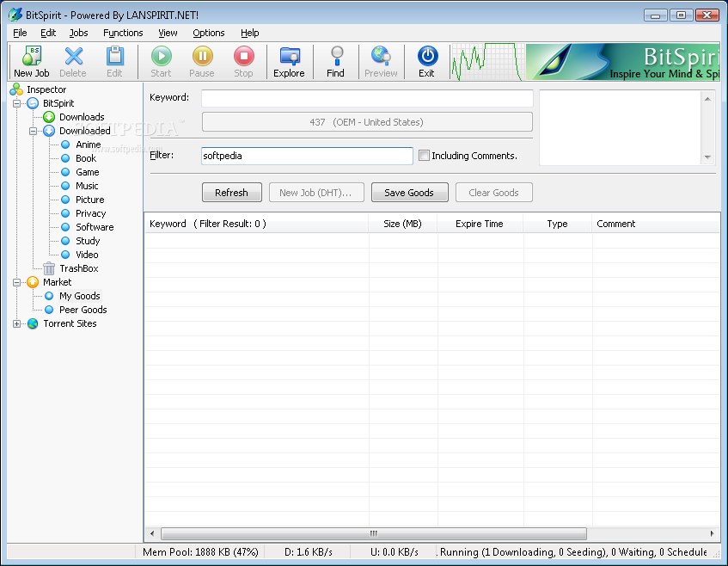Image resolution: width=728 pixels, height=566 pixels.
Task: Click the Market orange icon
Action: pyautogui.click(x=33, y=282)
